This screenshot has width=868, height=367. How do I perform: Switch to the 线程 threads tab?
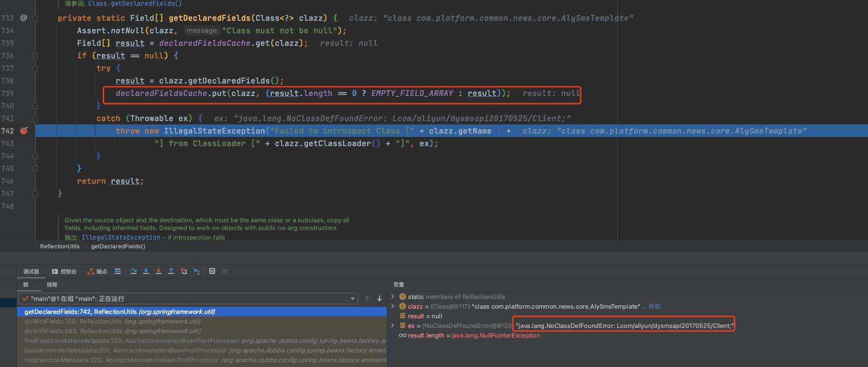[x=52, y=285]
